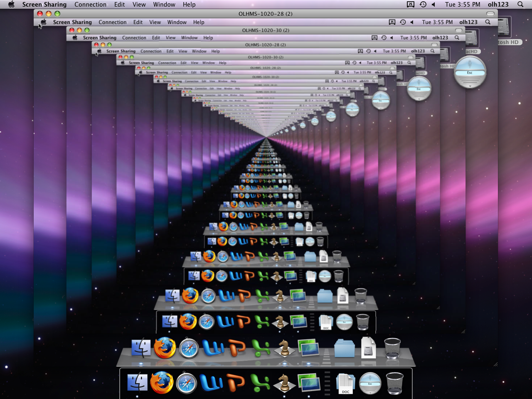This screenshot has height=399, width=532.
Task: Click the 'tosh HD' drive label
Action: click(x=509, y=42)
